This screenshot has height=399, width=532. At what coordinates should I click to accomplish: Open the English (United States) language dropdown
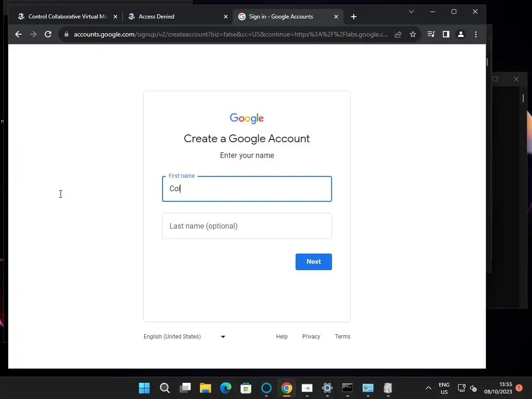click(x=185, y=337)
